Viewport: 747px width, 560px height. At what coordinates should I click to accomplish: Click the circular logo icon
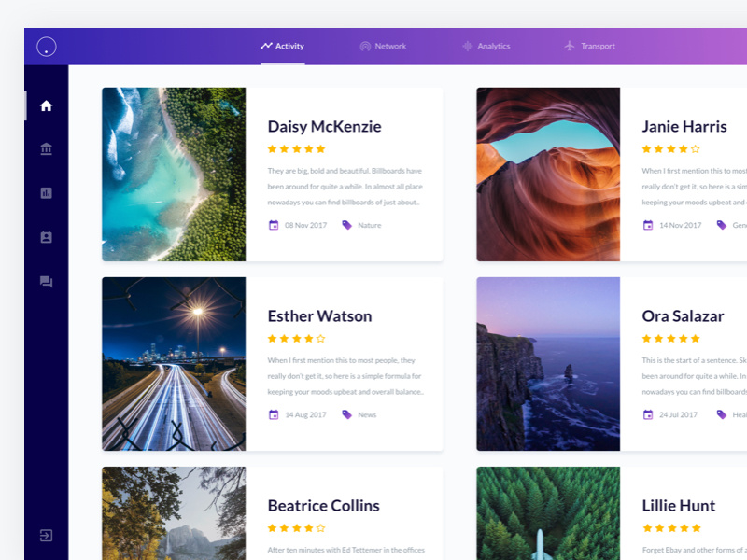pyautogui.click(x=46, y=47)
